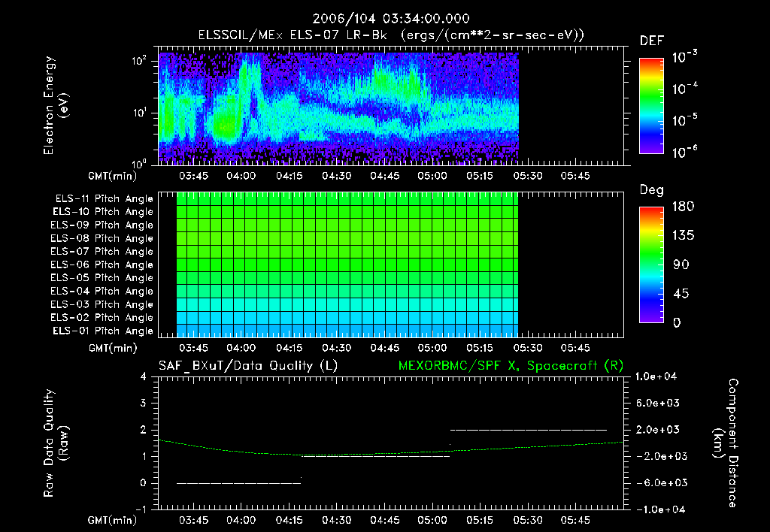Select the ELS-02 Pitch Angle row label
Viewport: 770px width, 532px height.
(x=102, y=318)
